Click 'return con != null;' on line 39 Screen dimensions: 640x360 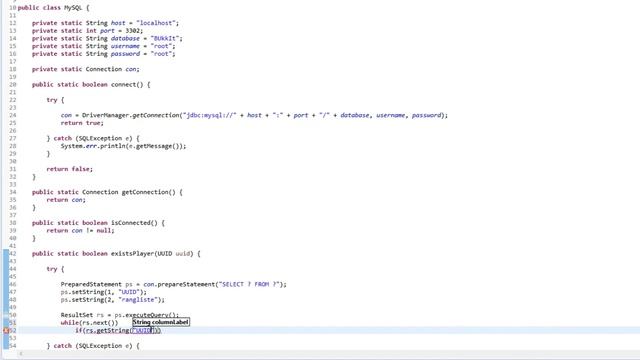click(80, 231)
